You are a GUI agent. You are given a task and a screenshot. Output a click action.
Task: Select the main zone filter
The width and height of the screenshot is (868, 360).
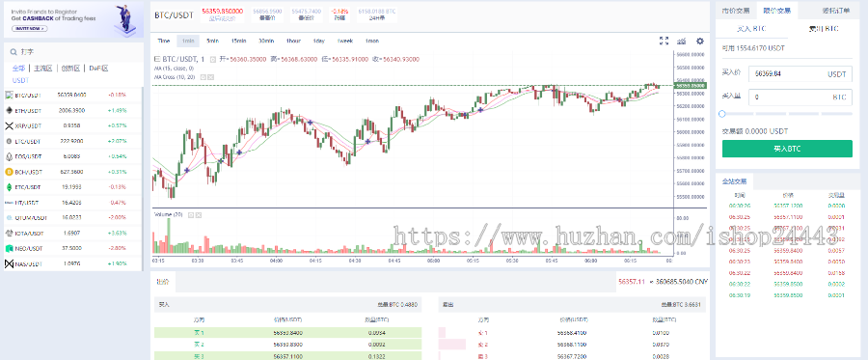[x=42, y=69]
